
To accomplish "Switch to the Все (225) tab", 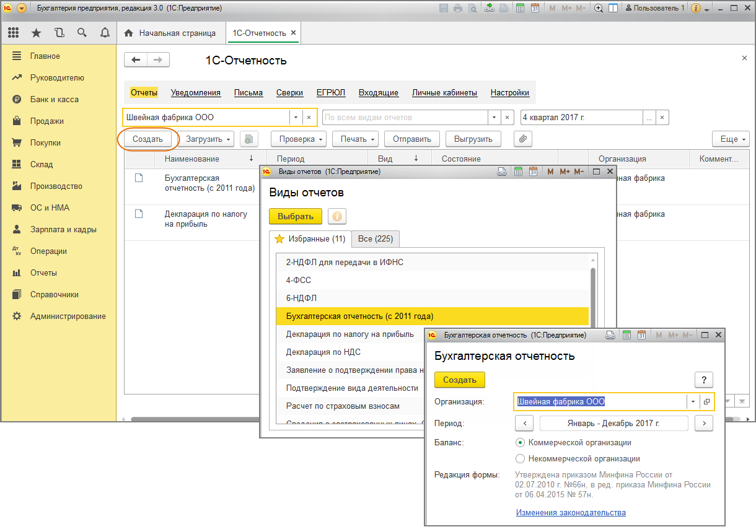I will pos(376,239).
